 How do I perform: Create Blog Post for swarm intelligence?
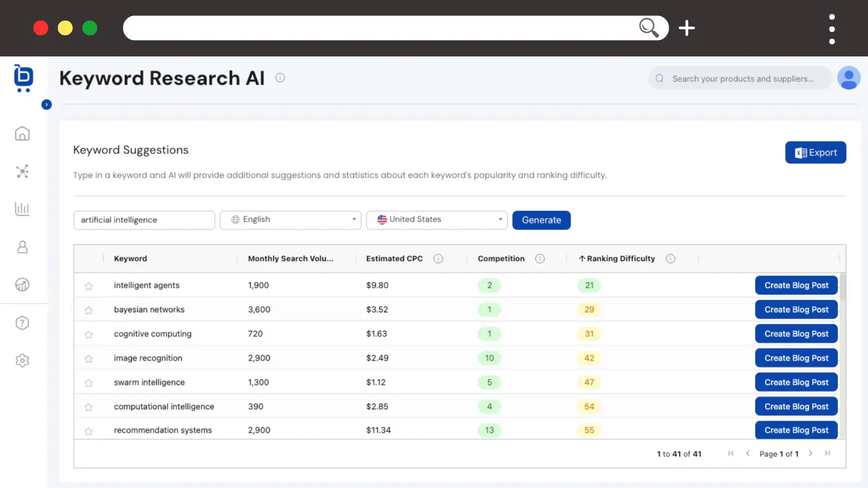[796, 382]
